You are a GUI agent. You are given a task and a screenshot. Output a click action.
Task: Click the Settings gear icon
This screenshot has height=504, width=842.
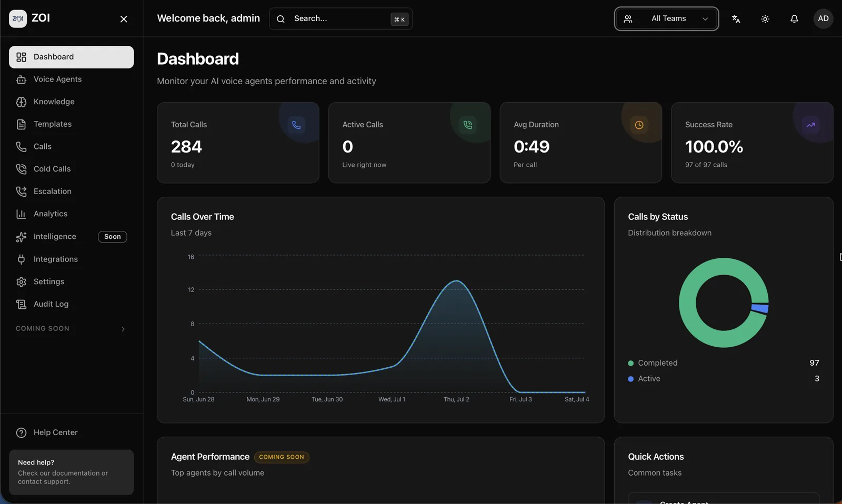(x=21, y=282)
